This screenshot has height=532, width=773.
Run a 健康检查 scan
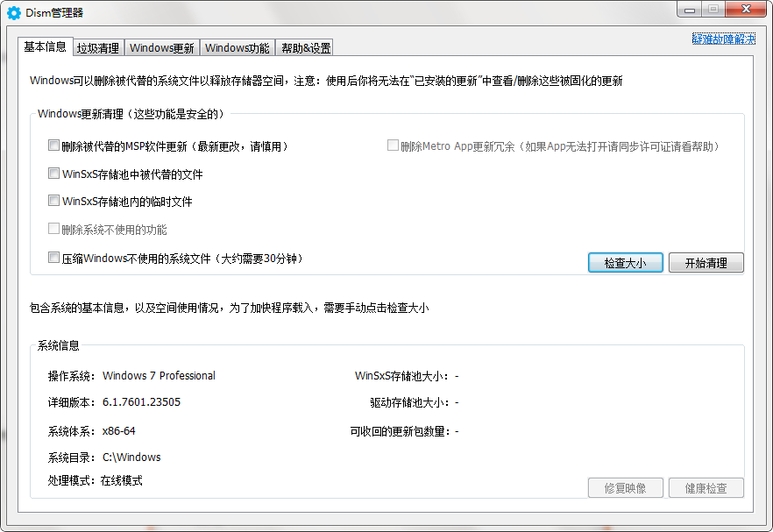pyautogui.click(x=706, y=487)
